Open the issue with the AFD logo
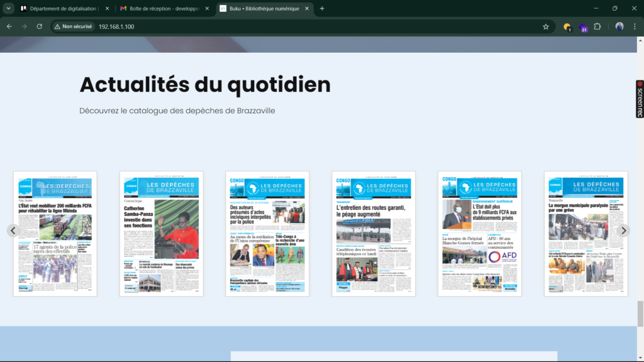 click(480, 234)
